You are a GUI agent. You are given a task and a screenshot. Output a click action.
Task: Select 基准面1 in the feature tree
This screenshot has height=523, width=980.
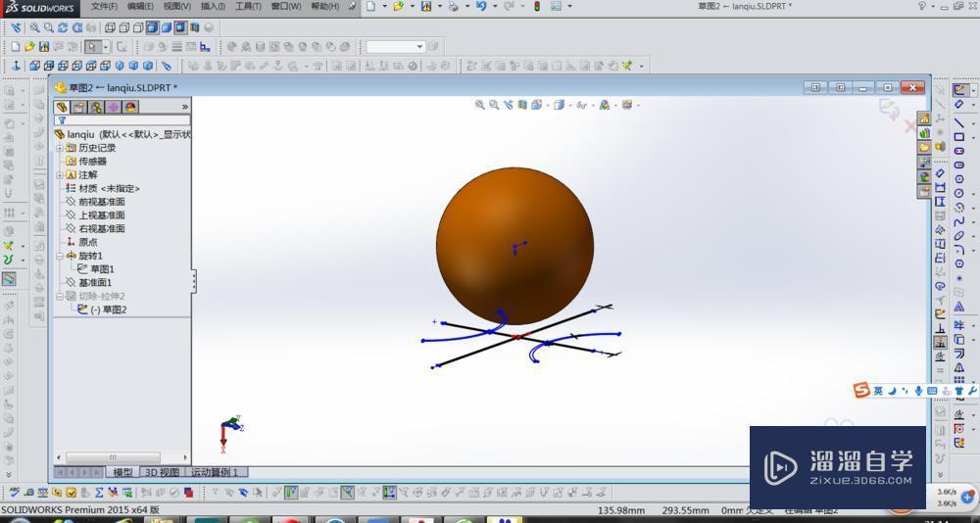coord(96,282)
